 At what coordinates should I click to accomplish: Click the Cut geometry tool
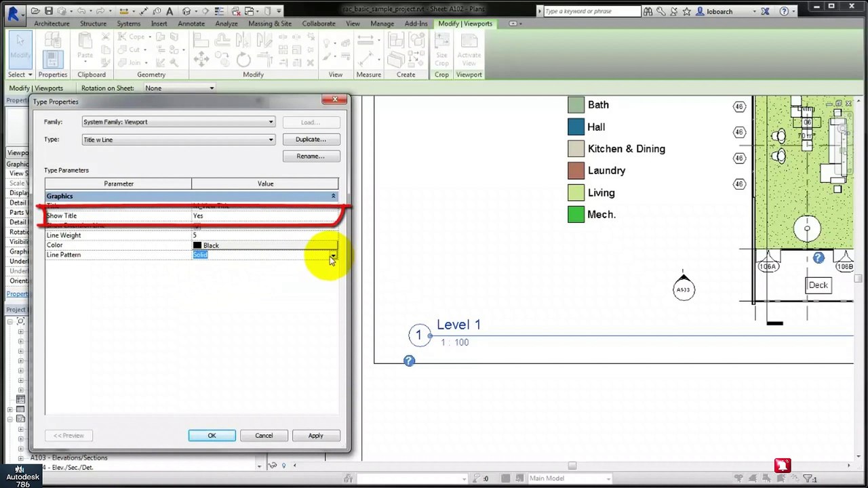130,49
